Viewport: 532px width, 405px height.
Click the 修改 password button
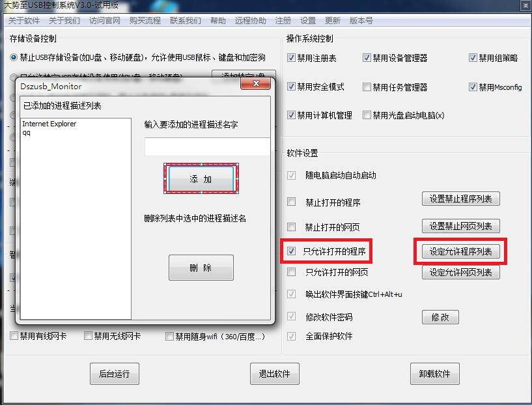(440, 317)
